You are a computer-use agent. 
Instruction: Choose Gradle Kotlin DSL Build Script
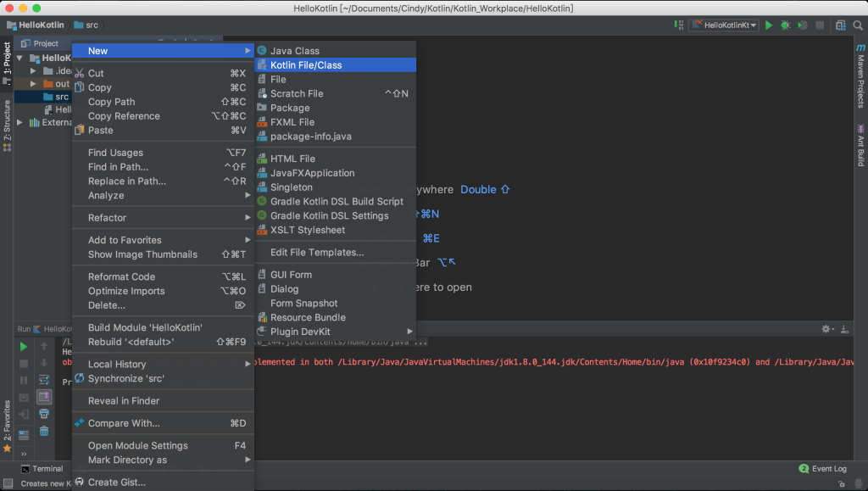(x=335, y=202)
